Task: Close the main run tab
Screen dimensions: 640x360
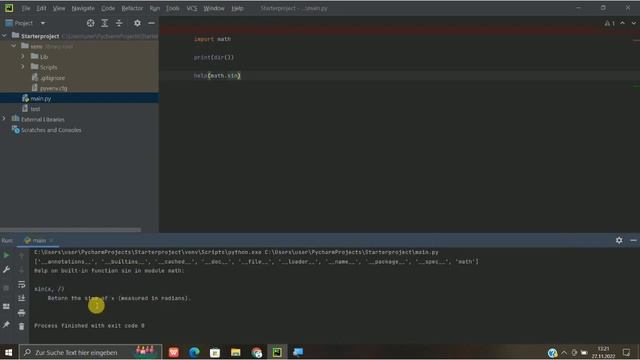Action: point(51,240)
